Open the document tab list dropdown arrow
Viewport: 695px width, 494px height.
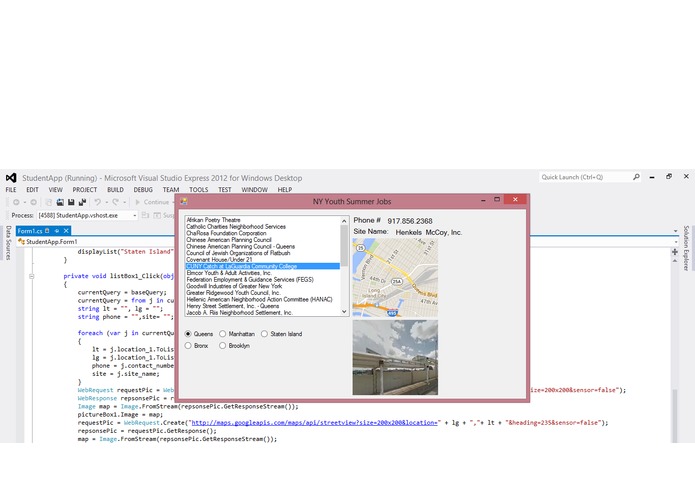click(x=675, y=231)
